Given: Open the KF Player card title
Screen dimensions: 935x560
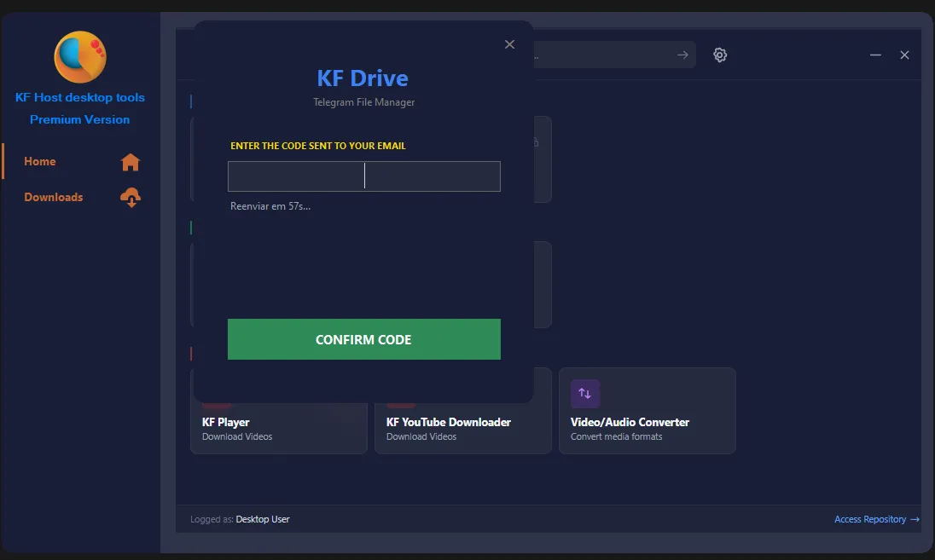Looking at the screenshot, I should [225, 422].
